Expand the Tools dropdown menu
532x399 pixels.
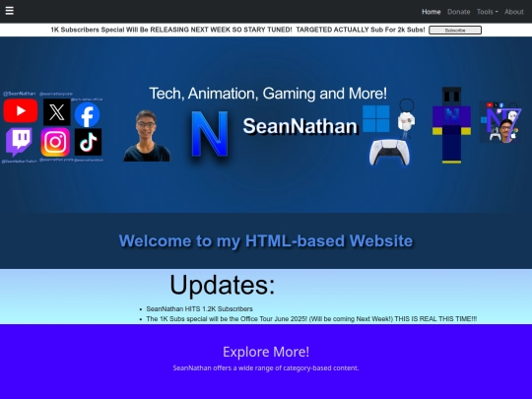pos(488,12)
